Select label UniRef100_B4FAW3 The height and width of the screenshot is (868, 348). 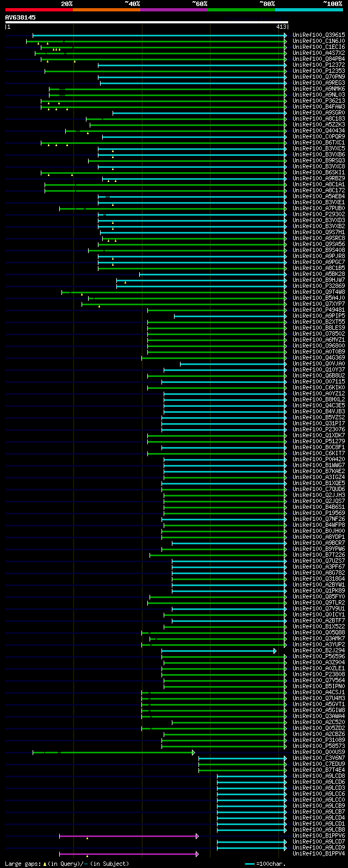coord(319,106)
